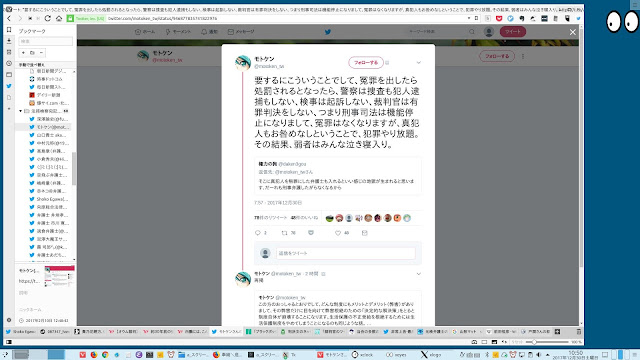This screenshot has height=360, width=640.
Task: Click the Pocket extension icon
Action: click(x=499, y=18)
